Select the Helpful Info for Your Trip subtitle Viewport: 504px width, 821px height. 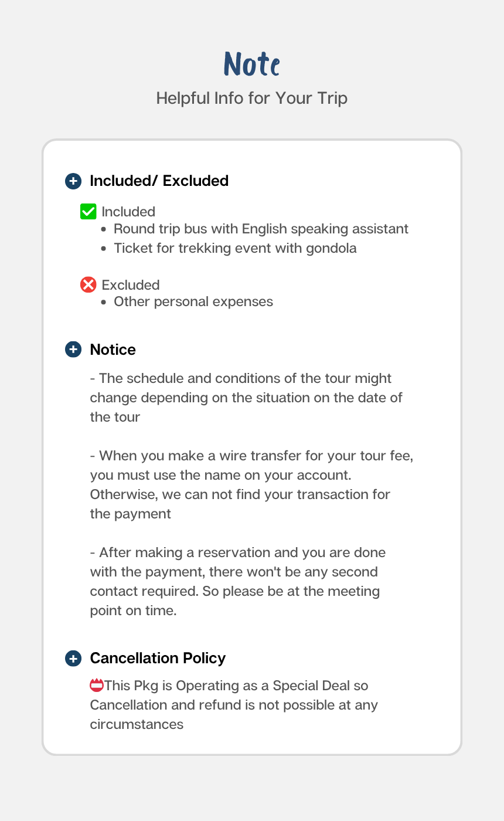click(x=252, y=98)
